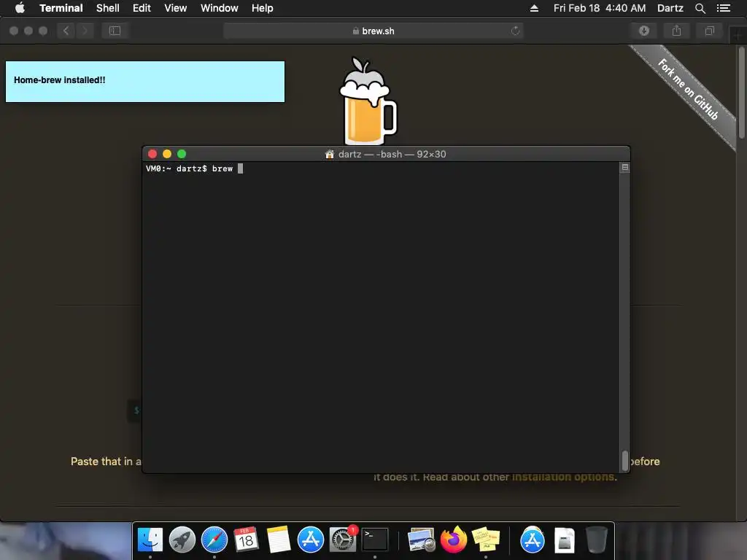Click the Home-brew installed!! note
The width and height of the screenshot is (747, 560).
[145, 82]
